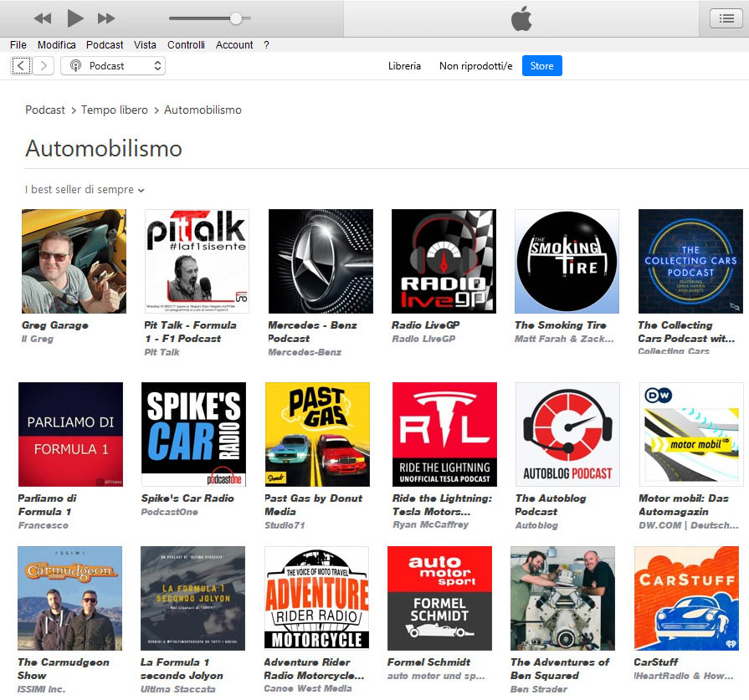Click the Automobilismo breadcrumb link
Viewport: 749px width, 700px height.
click(203, 110)
